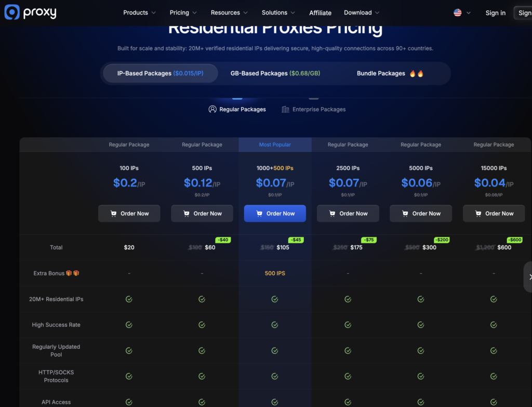Click Regularly Updated Pool check for Most Popular
The image size is (532, 407).
tap(275, 351)
